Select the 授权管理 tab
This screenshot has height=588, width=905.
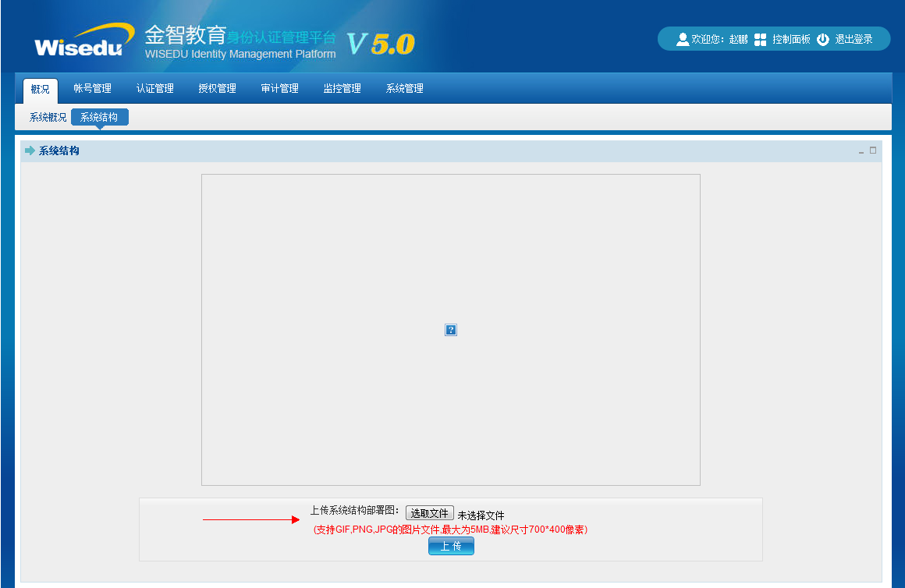click(x=218, y=89)
